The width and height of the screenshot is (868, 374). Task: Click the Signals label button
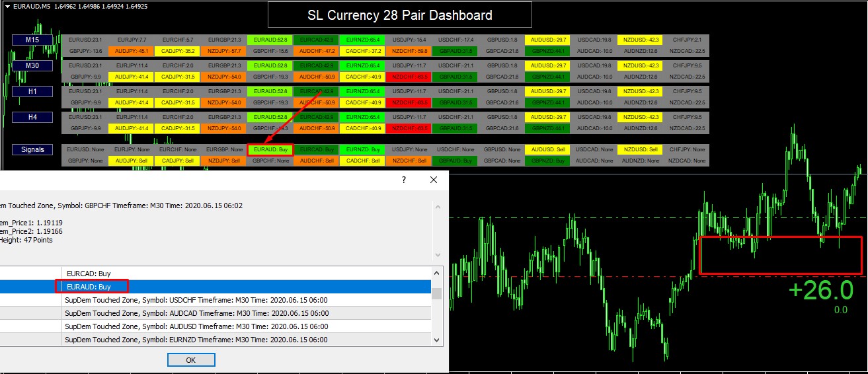click(x=32, y=150)
